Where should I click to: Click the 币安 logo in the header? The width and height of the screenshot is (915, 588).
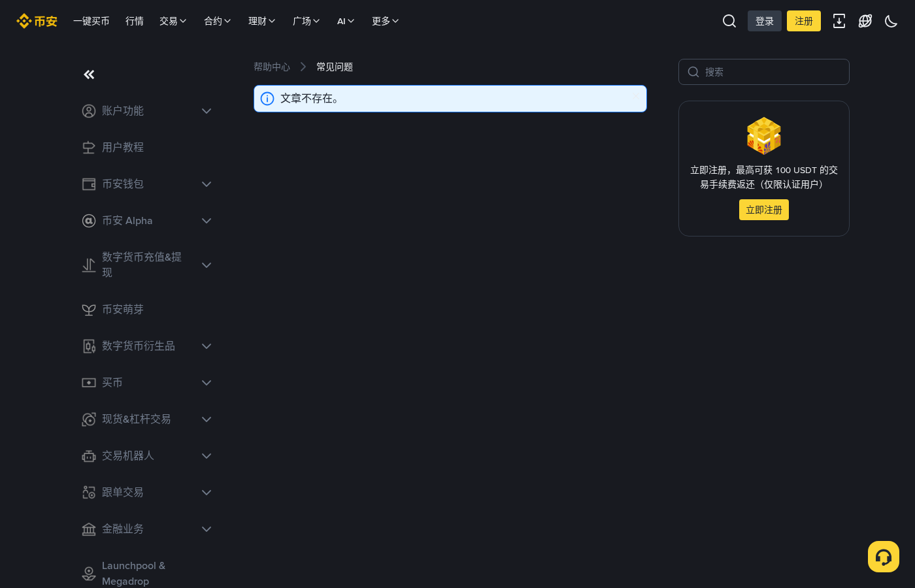37,21
